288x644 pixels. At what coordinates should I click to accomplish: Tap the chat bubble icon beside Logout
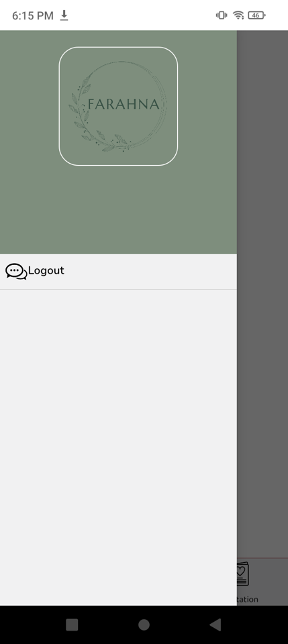[16, 272]
